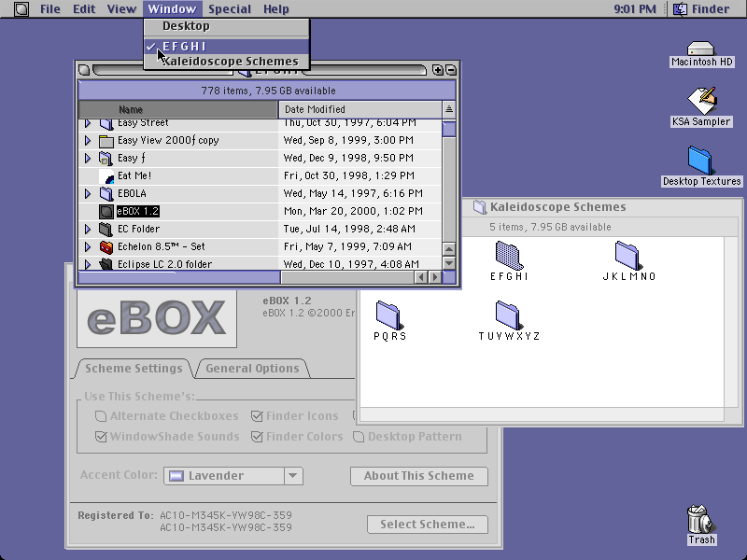Expand the Eclipse LC 2.0 folder triangle
747x560 pixels.
[88, 264]
